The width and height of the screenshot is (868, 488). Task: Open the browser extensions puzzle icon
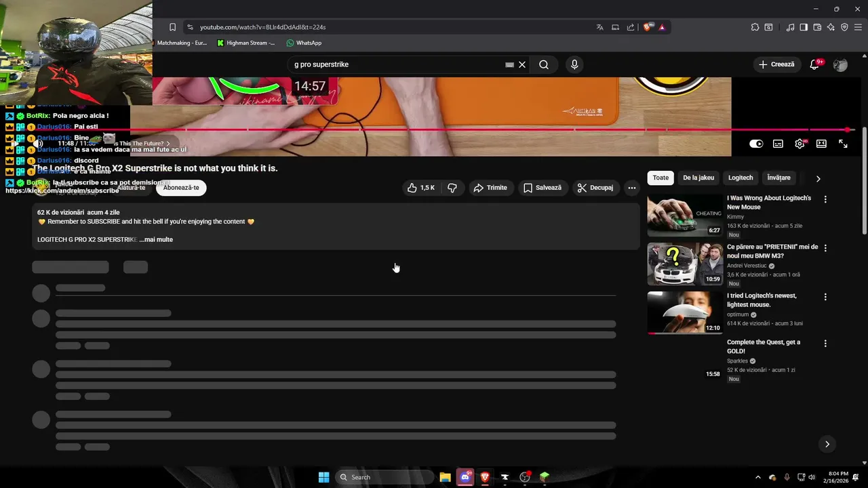[x=755, y=27]
